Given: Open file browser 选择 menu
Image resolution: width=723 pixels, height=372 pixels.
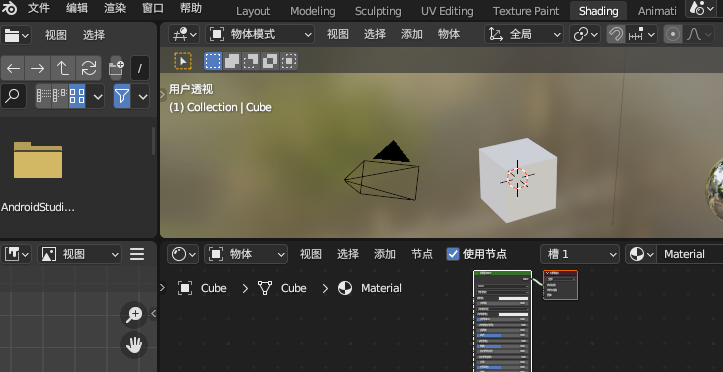Looking at the screenshot, I should pyautogui.click(x=94, y=35).
